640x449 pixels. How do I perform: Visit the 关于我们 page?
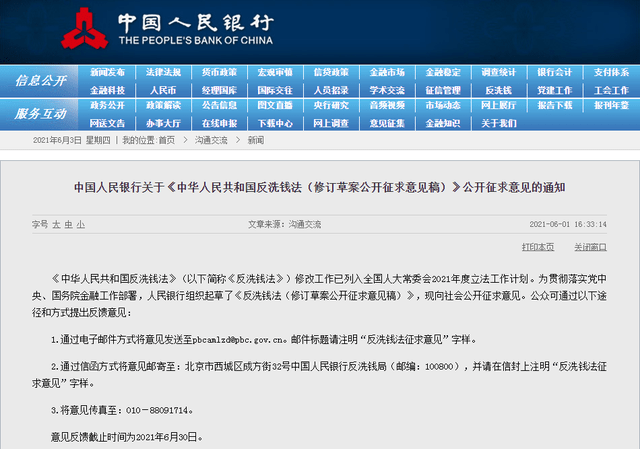click(x=499, y=123)
